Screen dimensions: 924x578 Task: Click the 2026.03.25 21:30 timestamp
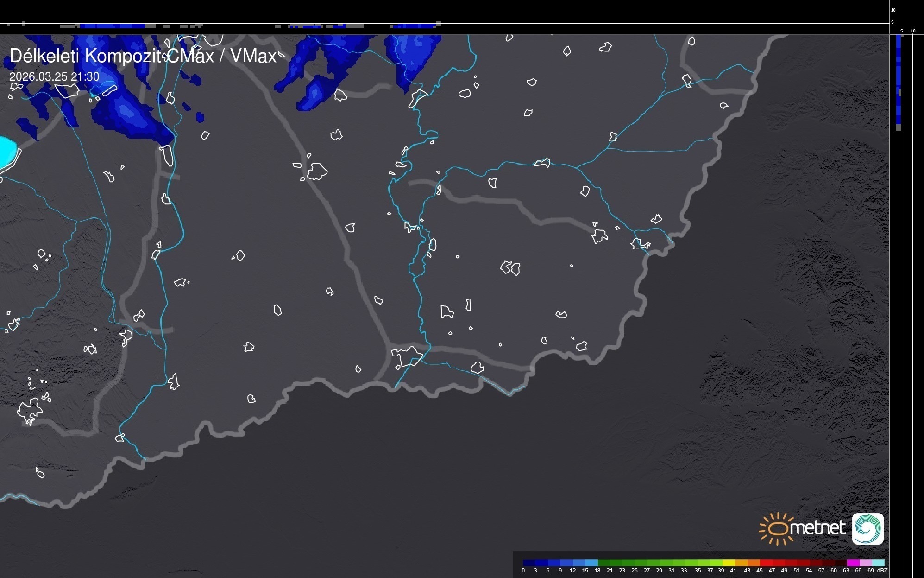(54, 76)
